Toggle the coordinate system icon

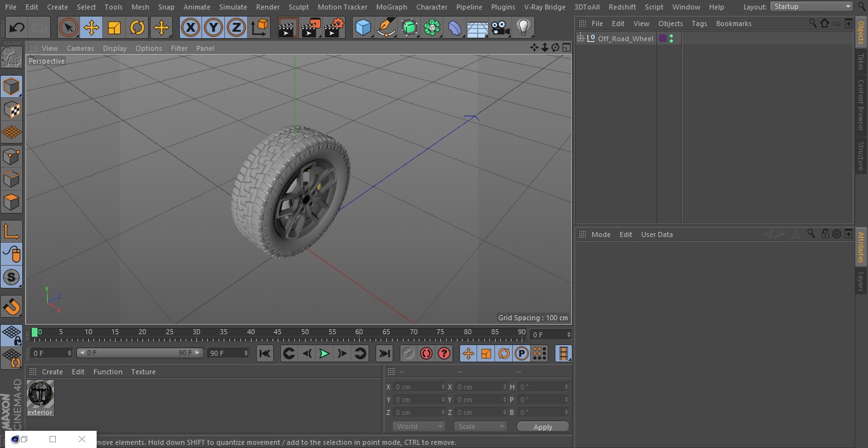point(259,27)
